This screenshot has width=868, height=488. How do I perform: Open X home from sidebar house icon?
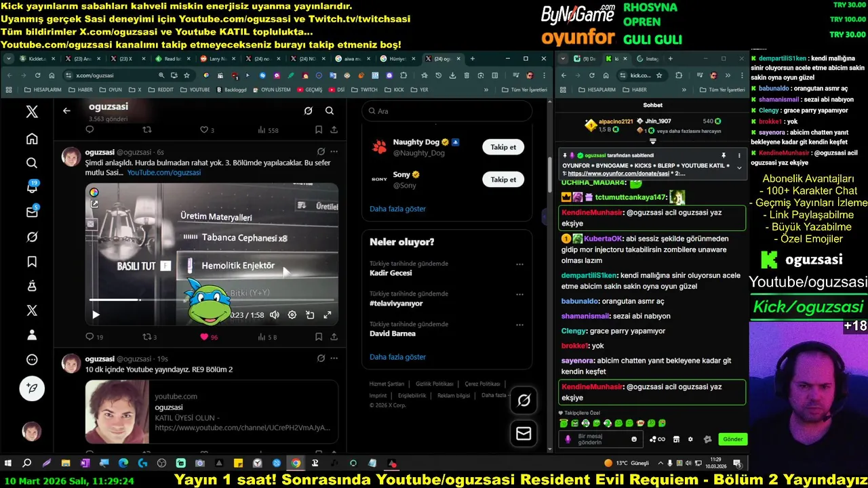[32, 139]
